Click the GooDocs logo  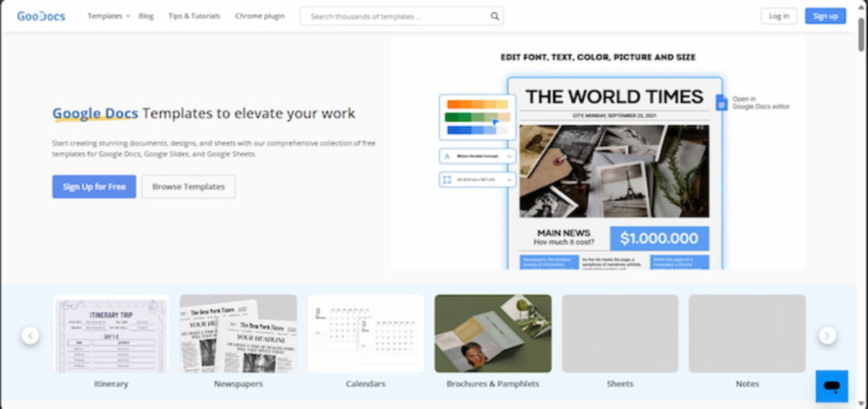click(x=41, y=16)
